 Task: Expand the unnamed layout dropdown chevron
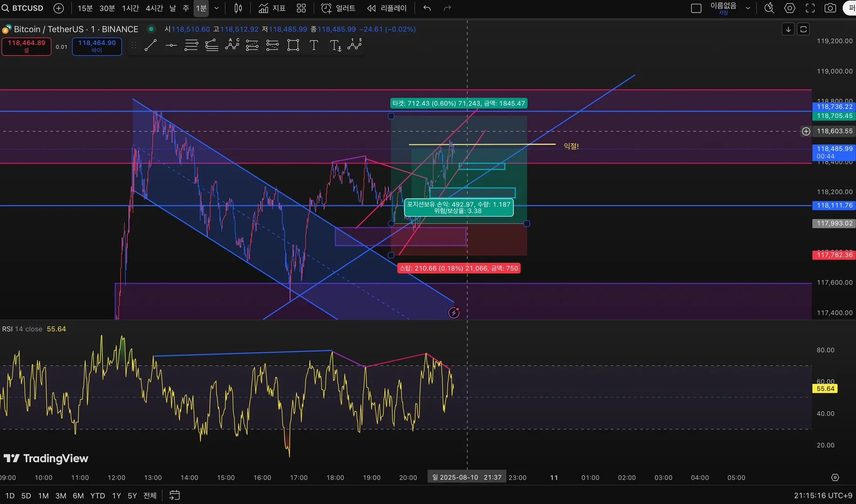tap(748, 8)
